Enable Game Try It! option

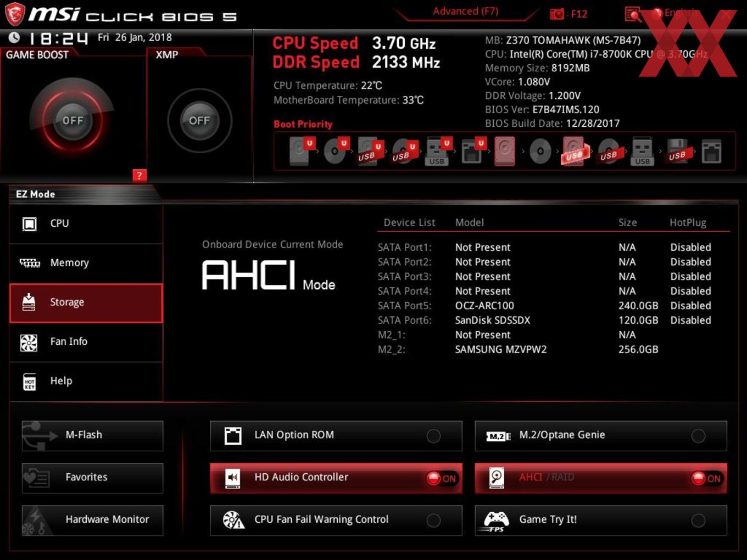pyautogui.click(x=601, y=520)
